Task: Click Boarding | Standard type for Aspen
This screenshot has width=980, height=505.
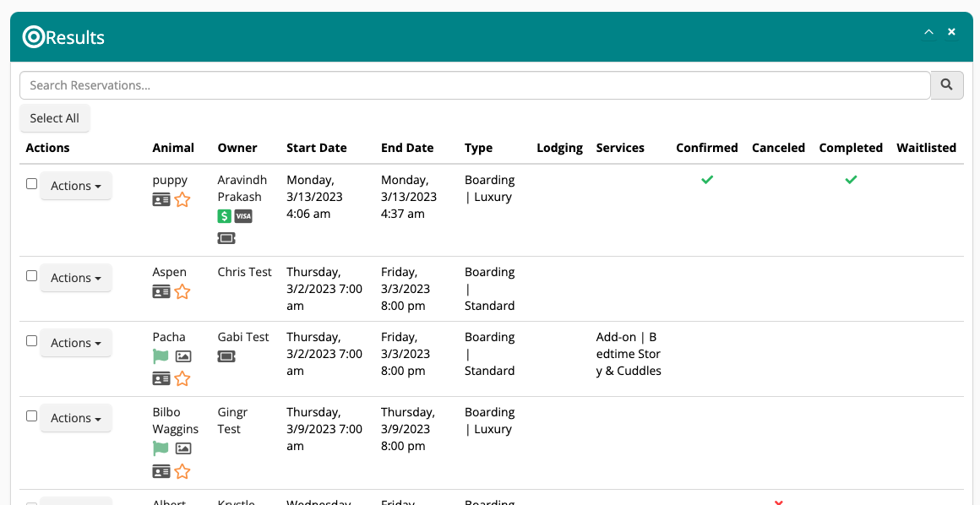Action: coord(490,289)
